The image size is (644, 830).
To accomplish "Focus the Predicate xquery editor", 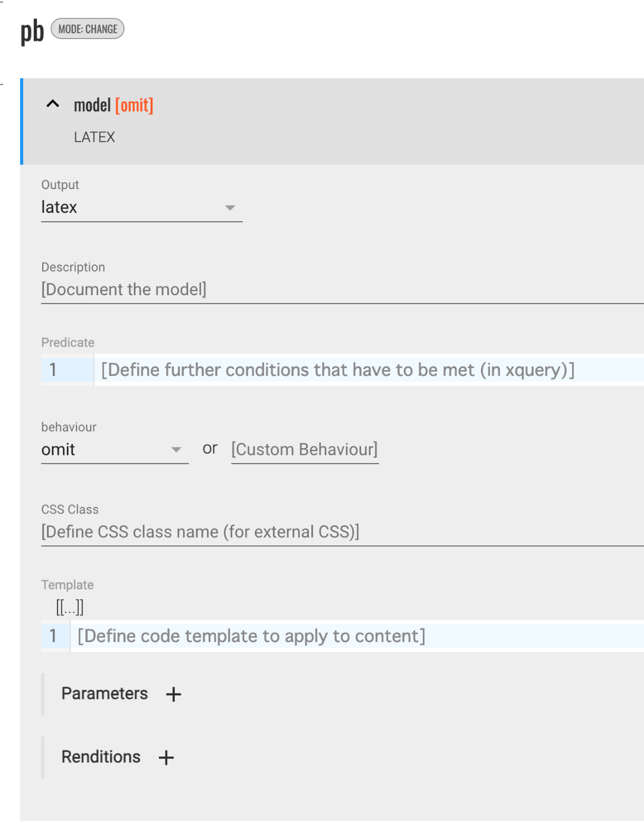I will coord(368,370).
